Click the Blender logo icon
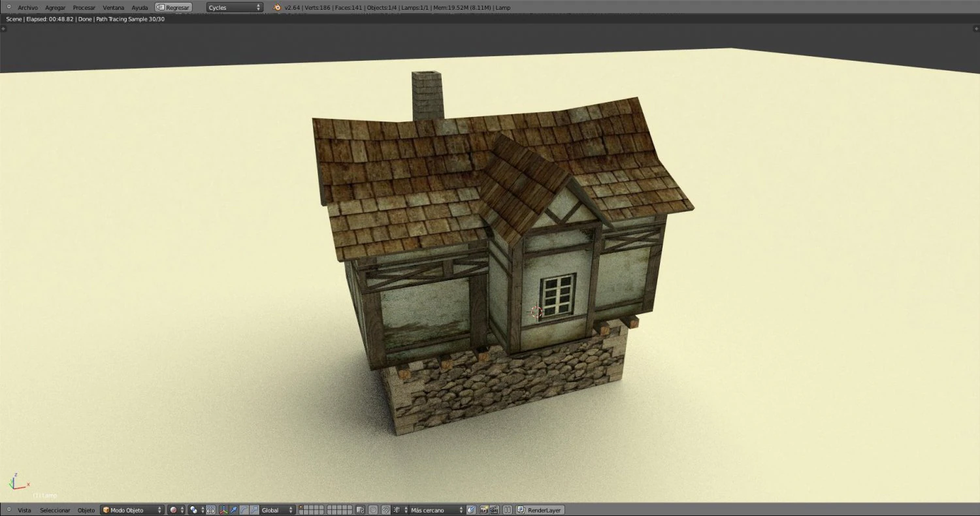Image resolution: width=980 pixels, height=516 pixels. (x=277, y=7)
